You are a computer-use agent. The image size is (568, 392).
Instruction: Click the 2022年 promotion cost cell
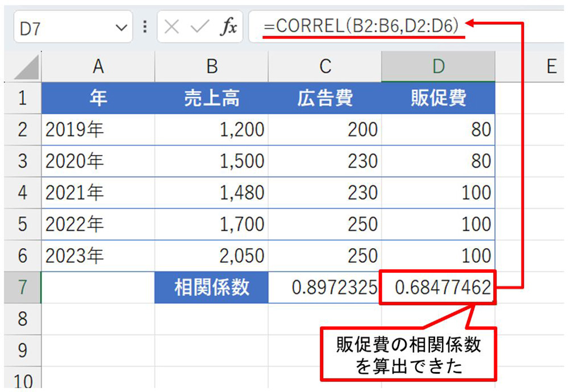438,224
